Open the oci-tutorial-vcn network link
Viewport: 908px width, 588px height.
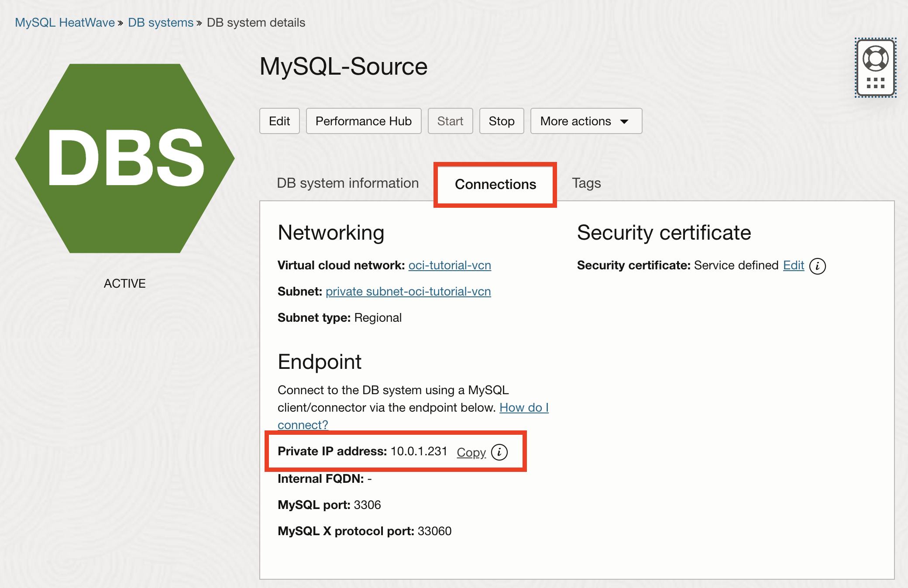tap(450, 265)
